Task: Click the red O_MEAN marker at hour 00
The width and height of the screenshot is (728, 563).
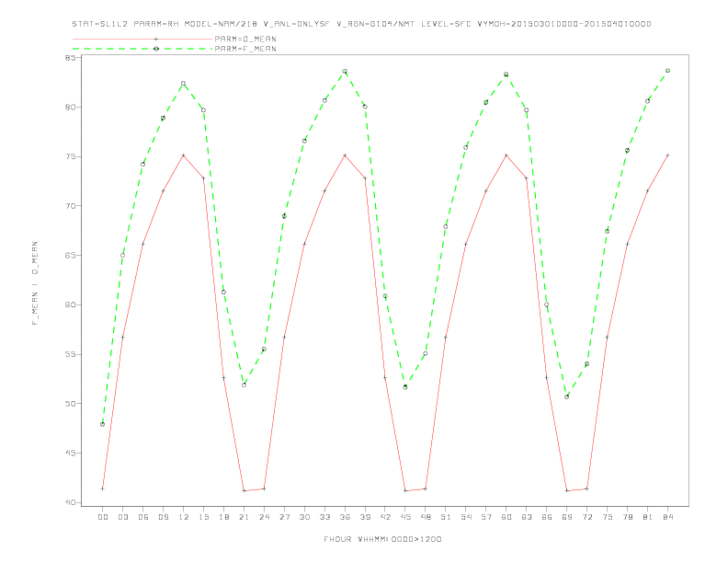Action: pos(103,488)
